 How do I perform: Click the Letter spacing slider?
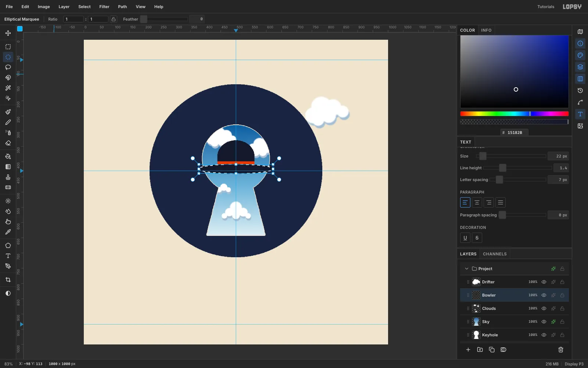click(x=517, y=180)
